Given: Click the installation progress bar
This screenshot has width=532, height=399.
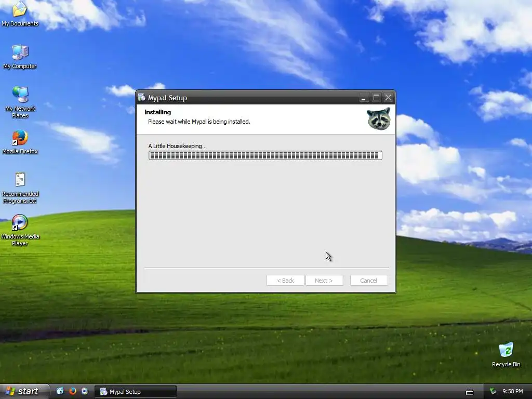Looking at the screenshot, I should 265,155.
